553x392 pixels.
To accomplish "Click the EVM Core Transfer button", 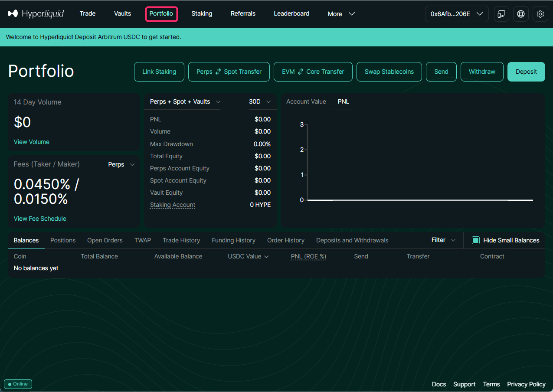I will click(313, 72).
